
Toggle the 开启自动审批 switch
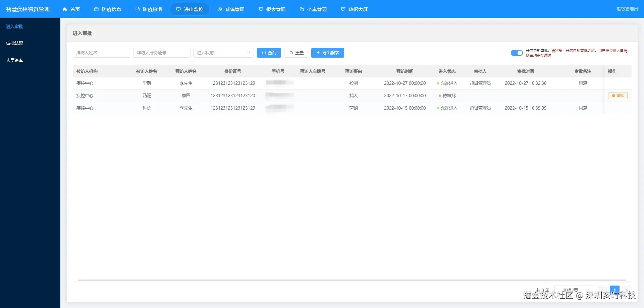click(517, 53)
